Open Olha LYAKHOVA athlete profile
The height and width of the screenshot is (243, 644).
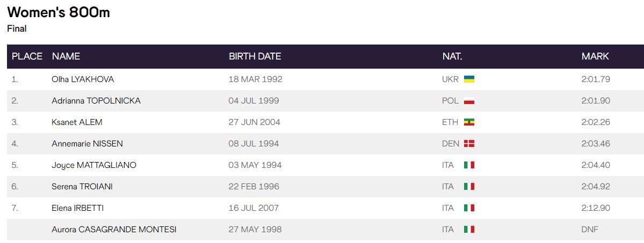pyautogui.click(x=83, y=79)
